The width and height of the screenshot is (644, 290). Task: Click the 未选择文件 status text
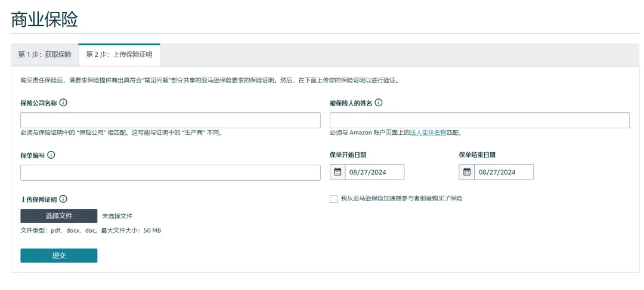(117, 216)
